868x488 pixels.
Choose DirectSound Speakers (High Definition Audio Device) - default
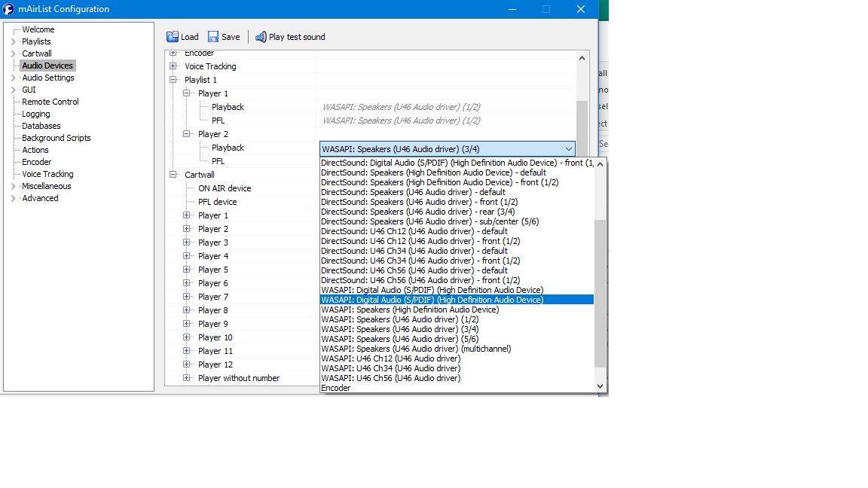point(457,172)
